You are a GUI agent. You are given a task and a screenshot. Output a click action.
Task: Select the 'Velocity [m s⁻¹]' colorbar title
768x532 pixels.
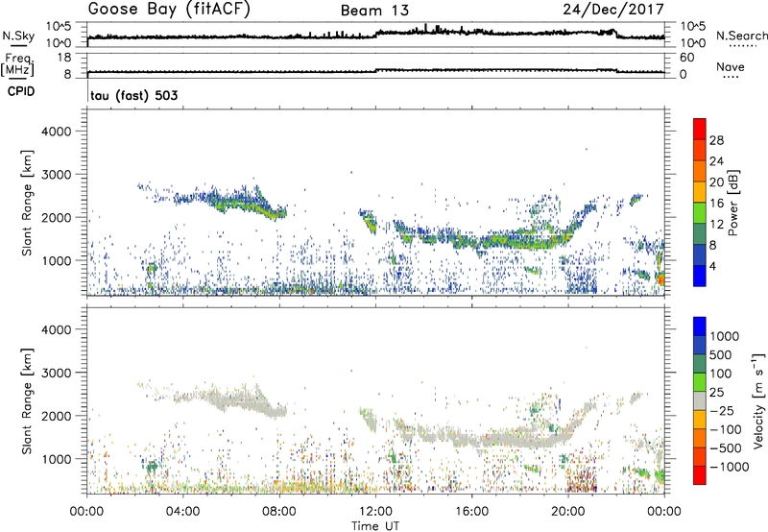[x=758, y=400]
